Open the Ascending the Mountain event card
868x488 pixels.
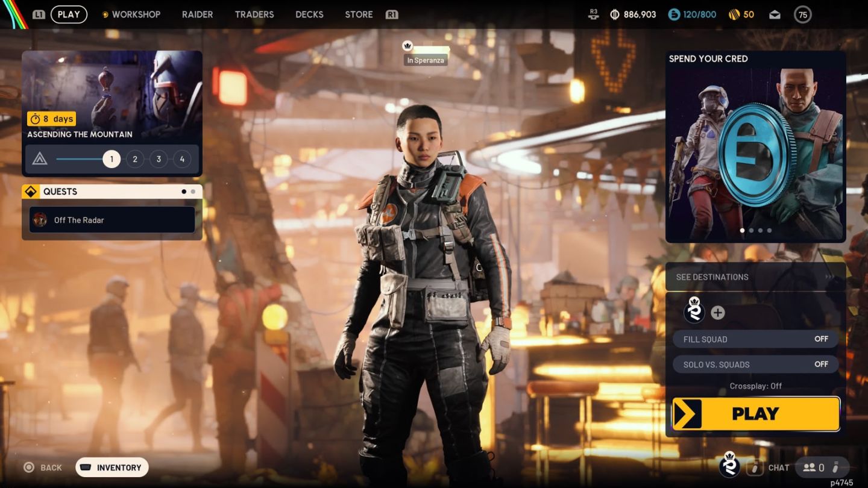(x=112, y=113)
